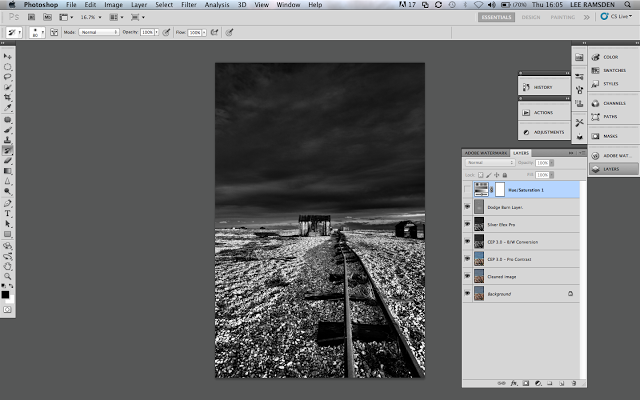Toggle Quick Mask mode
Screen dimensions: 640x400
point(7,309)
